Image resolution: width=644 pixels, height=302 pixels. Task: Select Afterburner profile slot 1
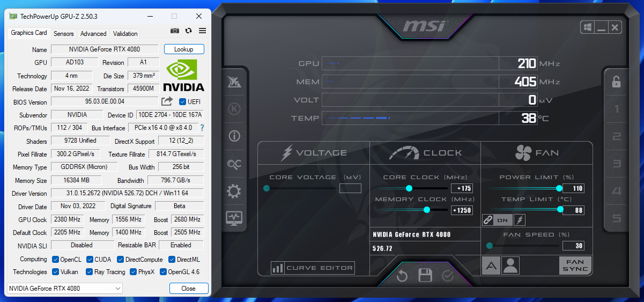617,109
